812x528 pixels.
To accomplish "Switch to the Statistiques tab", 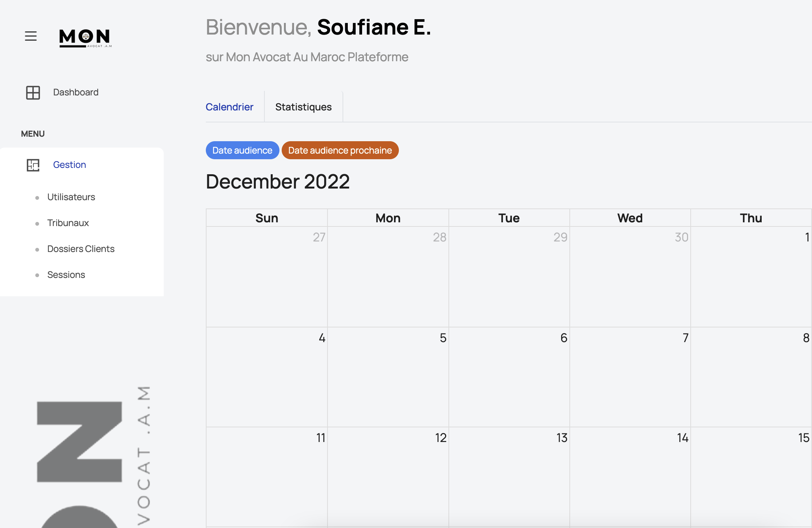I will (x=303, y=107).
